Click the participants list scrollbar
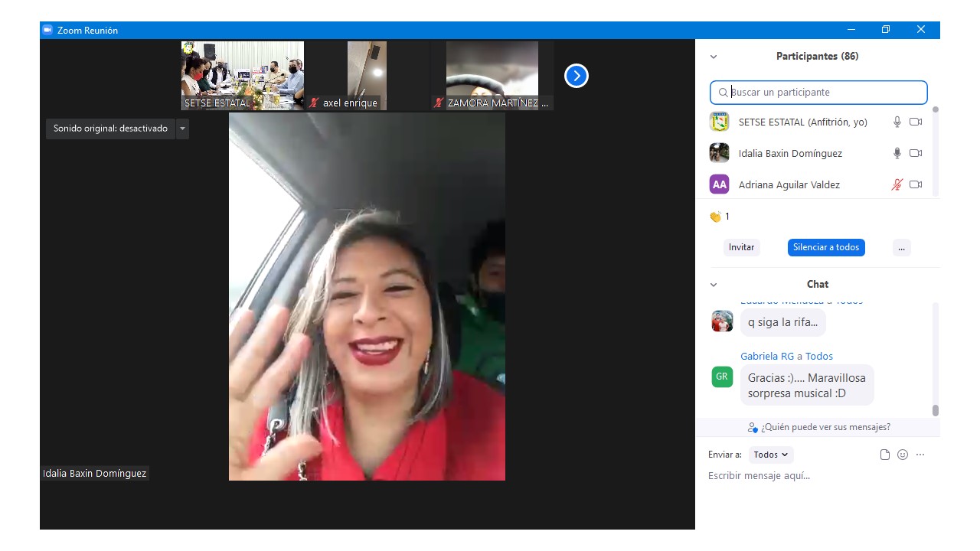This screenshot has width=980, height=551. pos(935,152)
